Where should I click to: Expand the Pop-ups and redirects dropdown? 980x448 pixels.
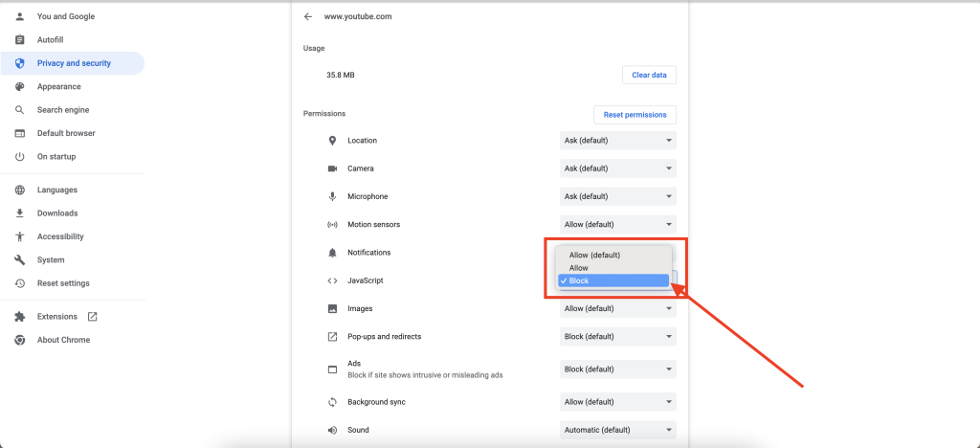[617, 337]
